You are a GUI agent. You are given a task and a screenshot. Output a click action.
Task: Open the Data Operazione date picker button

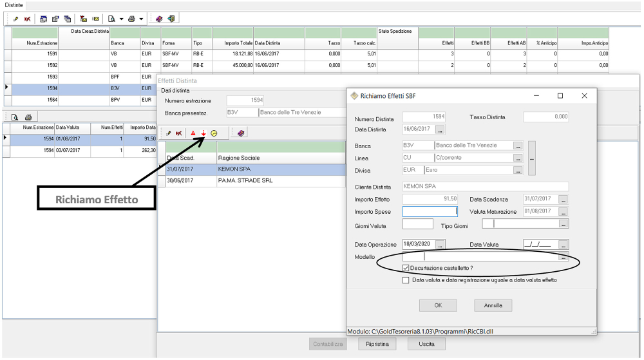440,245
